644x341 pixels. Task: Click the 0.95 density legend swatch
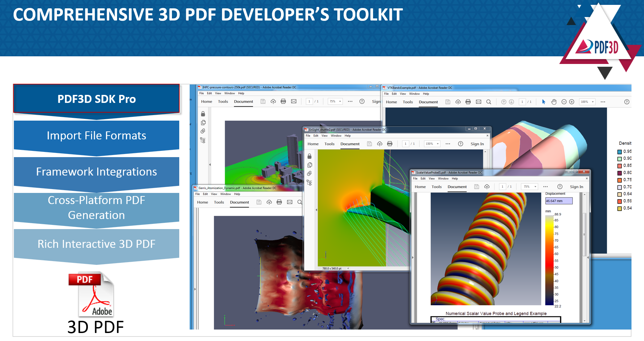tap(619, 152)
